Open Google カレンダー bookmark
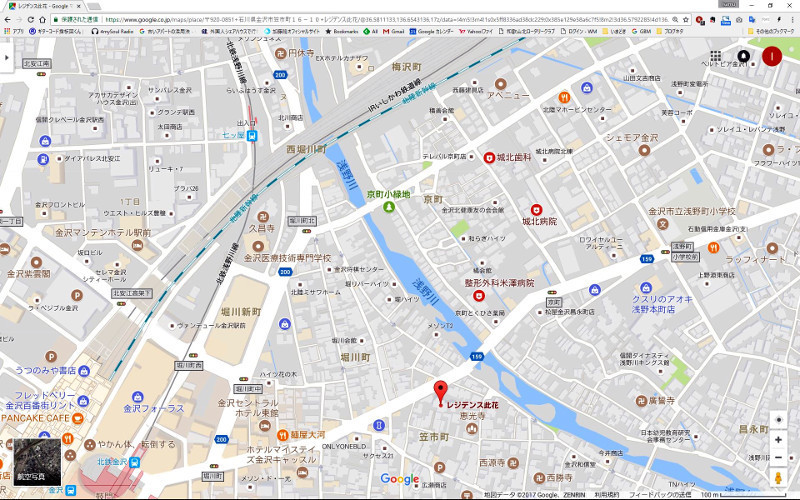Viewport: 800px width, 500px height. coord(432,31)
